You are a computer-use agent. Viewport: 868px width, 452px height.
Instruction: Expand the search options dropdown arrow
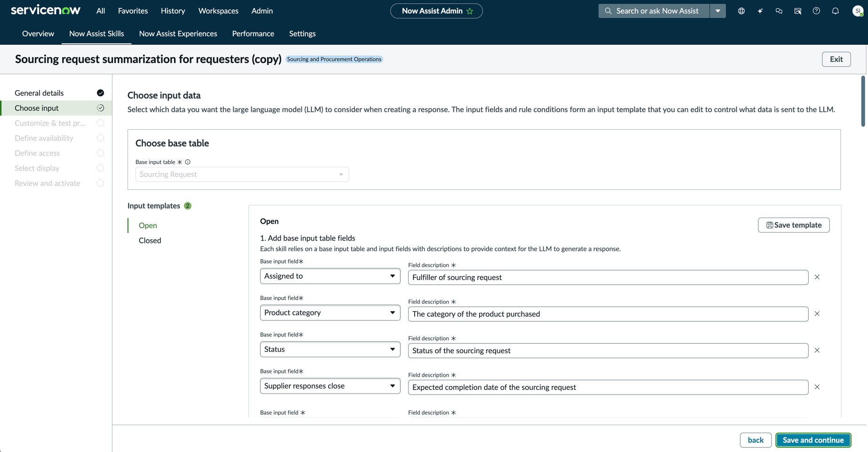tap(718, 11)
